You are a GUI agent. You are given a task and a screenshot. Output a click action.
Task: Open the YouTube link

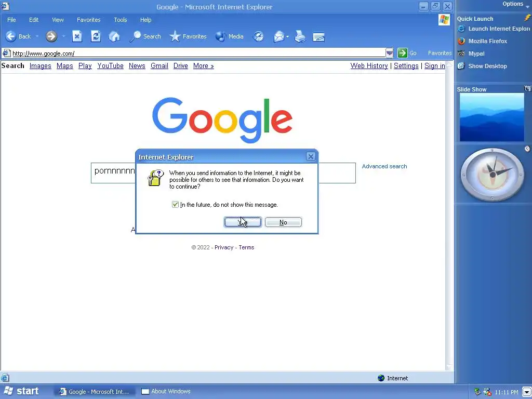click(x=110, y=66)
